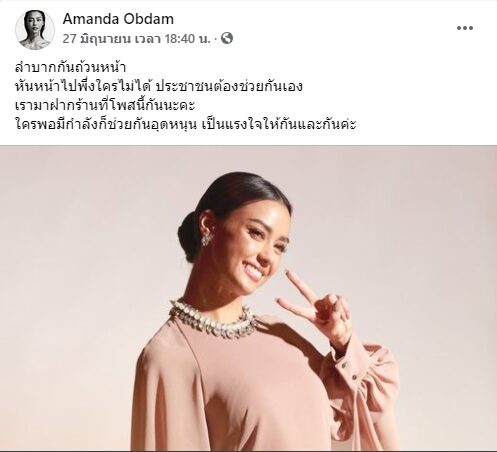Screen dimensions: 497x452
Task: Click the jeweled necklace in the photo
Action: pos(212,319)
